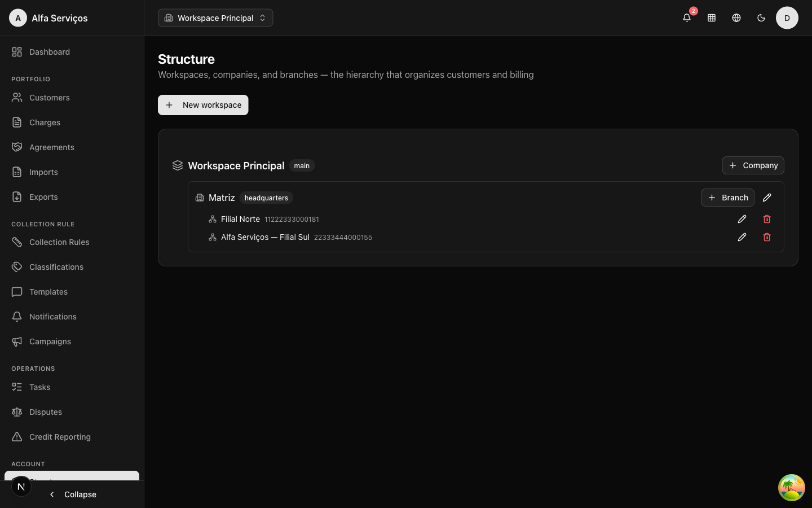Screen dimensions: 812x508
Task: Open Imports section
Action: click(x=72, y=172)
